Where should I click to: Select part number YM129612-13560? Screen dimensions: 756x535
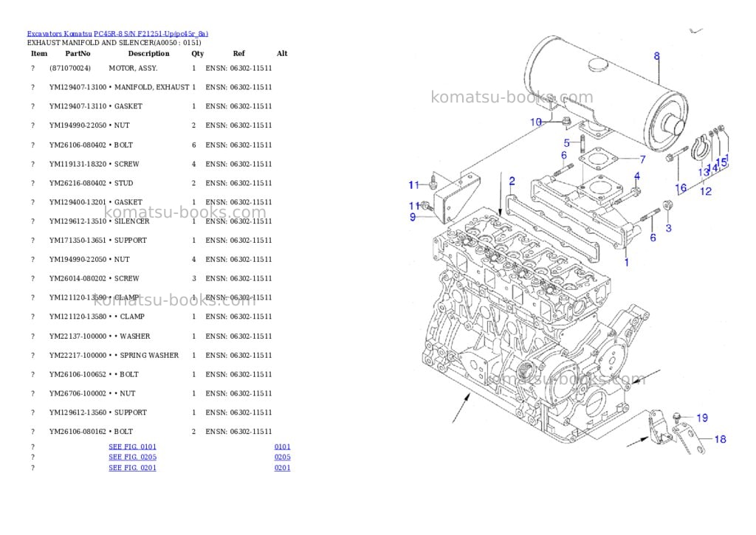point(78,413)
